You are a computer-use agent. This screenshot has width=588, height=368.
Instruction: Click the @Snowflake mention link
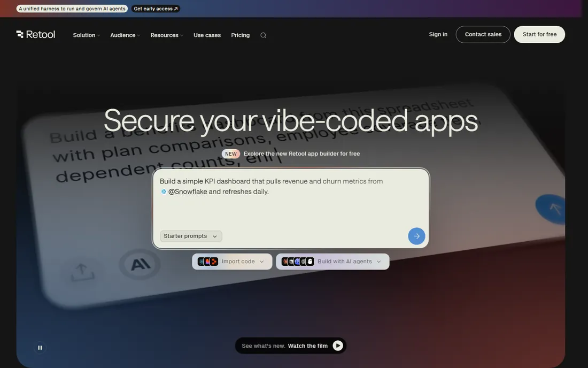(188, 191)
